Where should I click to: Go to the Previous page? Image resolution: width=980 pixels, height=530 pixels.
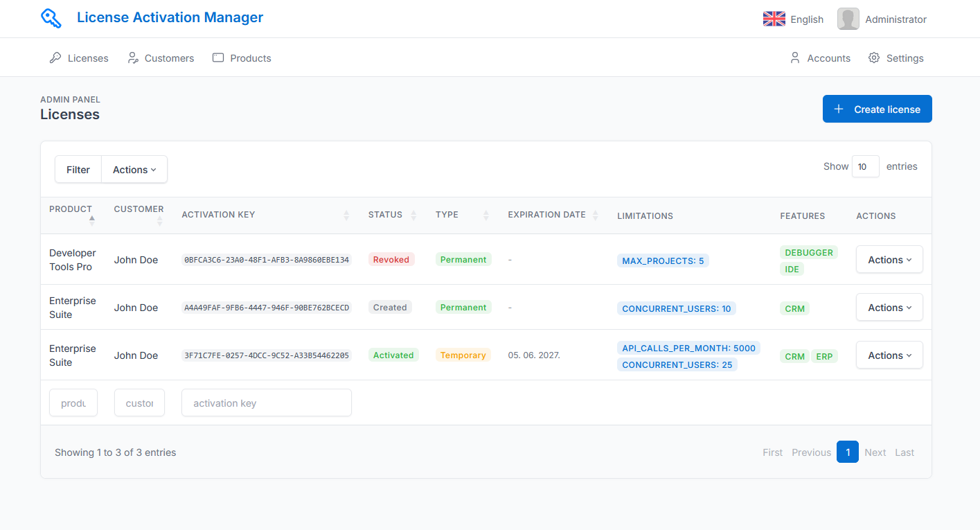811,452
